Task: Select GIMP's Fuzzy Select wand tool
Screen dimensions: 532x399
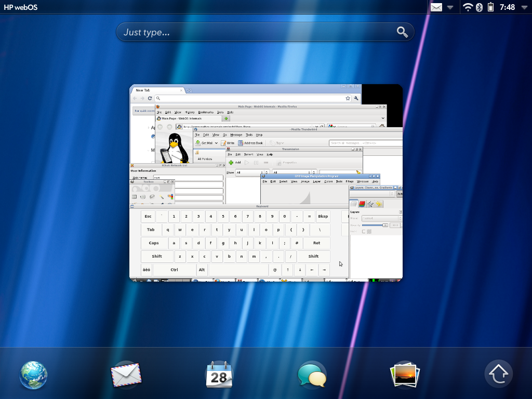Action: (x=162, y=197)
